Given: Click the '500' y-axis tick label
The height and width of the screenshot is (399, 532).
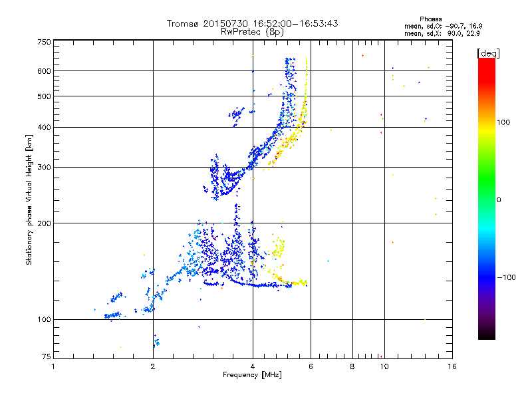Looking at the screenshot, I should pyautogui.click(x=44, y=96).
